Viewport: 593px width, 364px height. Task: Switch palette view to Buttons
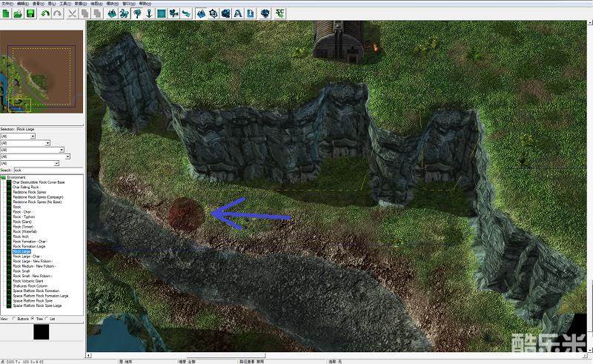15,319
